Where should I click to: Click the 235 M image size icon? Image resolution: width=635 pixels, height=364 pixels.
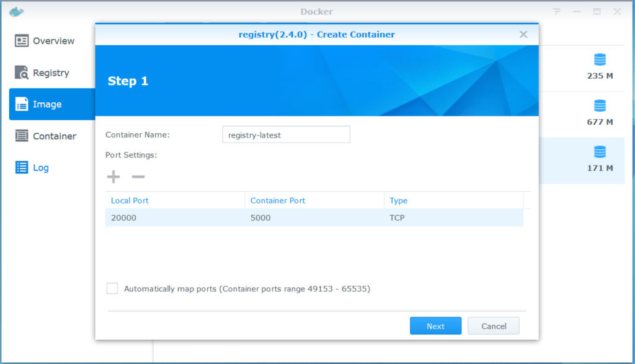coord(600,60)
